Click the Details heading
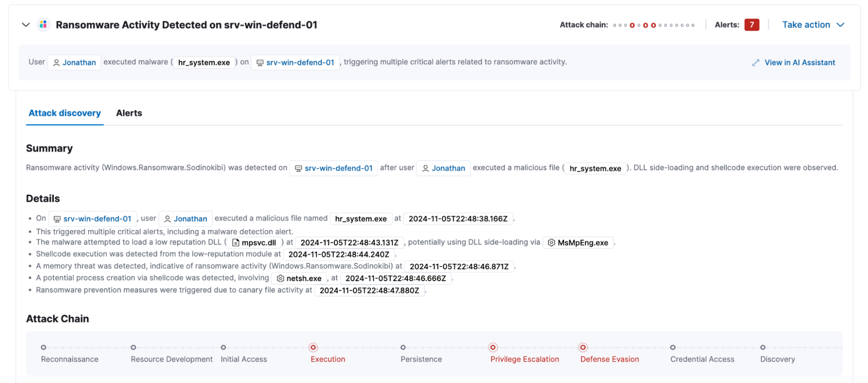Viewport: 868px width, 383px height. (x=43, y=199)
